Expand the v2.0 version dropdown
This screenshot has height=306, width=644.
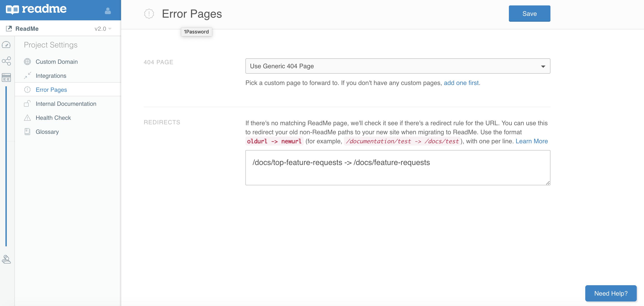click(x=103, y=29)
